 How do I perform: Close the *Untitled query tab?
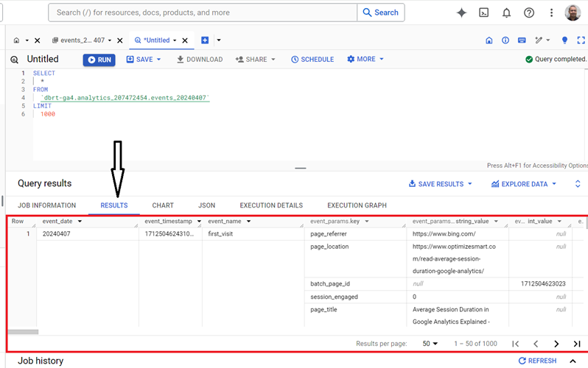[x=185, y=40]
